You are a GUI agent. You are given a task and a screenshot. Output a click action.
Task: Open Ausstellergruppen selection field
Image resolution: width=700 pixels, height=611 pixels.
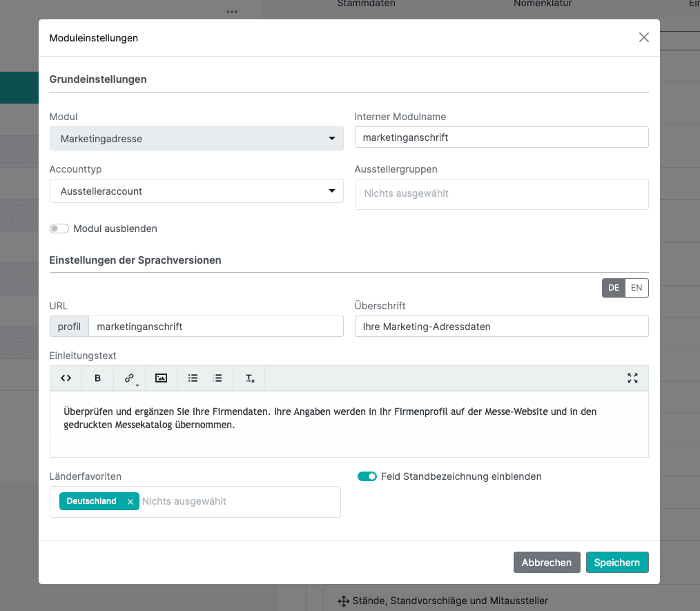click(x=501, y=194)
